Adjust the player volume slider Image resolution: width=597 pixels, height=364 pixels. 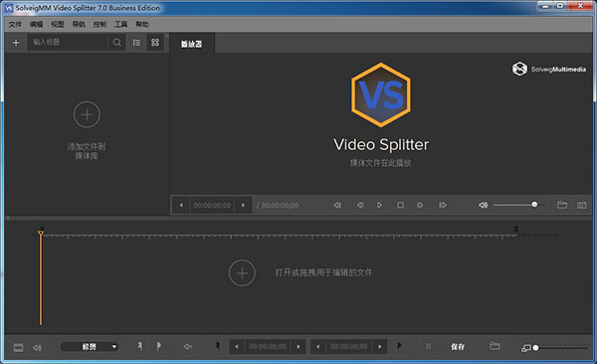pos(518,205)
